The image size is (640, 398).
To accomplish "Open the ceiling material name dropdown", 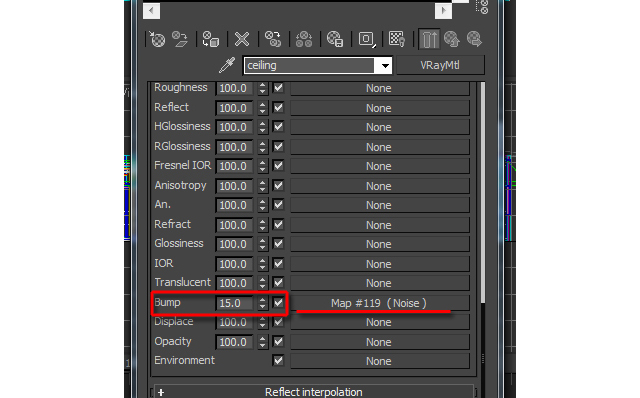I will click(384, 65).
